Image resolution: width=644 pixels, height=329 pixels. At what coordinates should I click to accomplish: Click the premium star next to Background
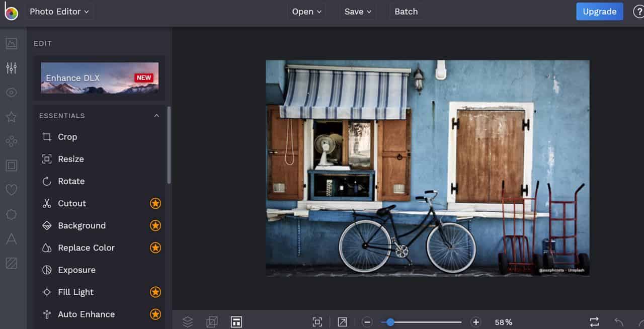point(155,225)
